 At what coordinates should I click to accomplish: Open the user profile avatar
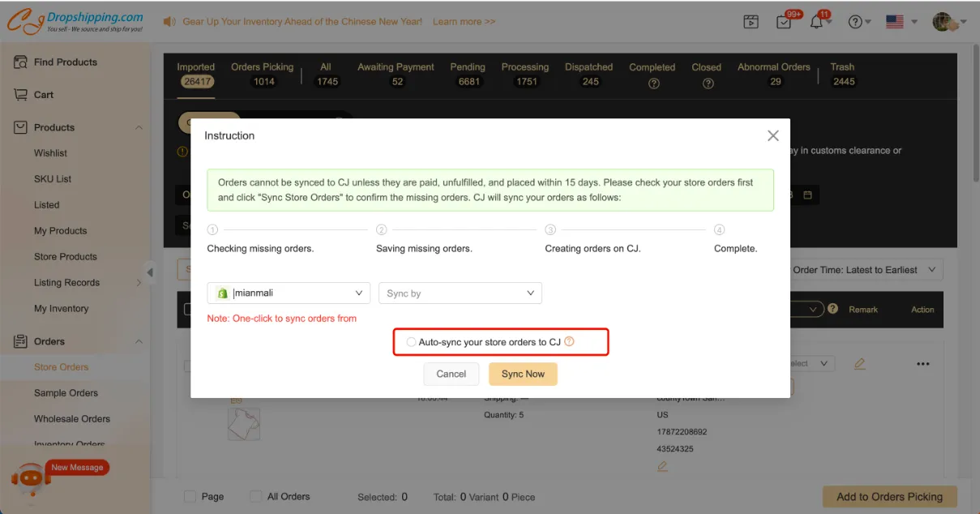click(943, 22)
